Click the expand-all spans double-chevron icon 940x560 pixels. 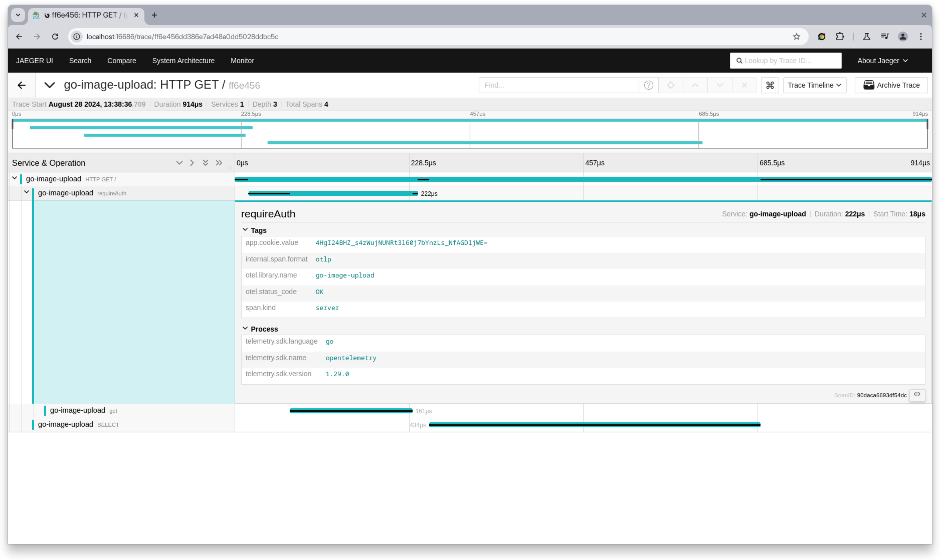[206, 163]
